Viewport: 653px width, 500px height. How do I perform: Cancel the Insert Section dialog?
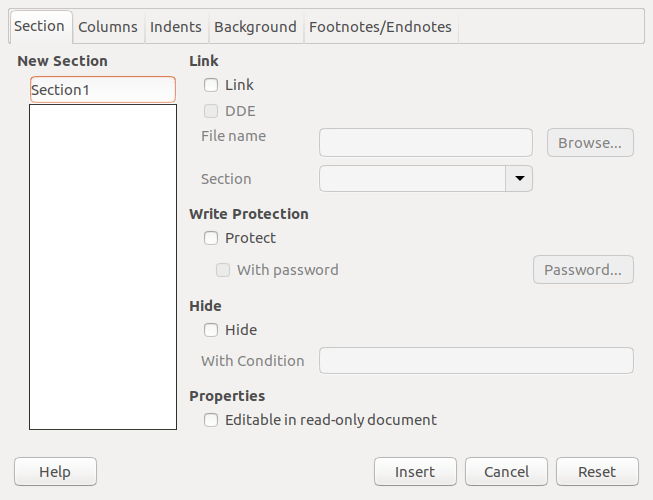pos(506,472)
